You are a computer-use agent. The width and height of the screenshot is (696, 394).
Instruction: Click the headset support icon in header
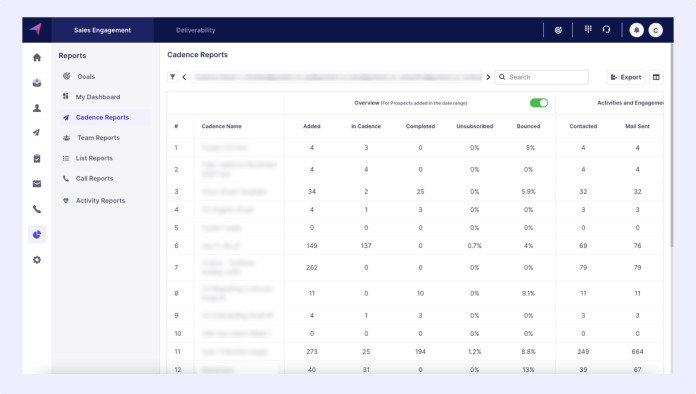coord(606,30)
